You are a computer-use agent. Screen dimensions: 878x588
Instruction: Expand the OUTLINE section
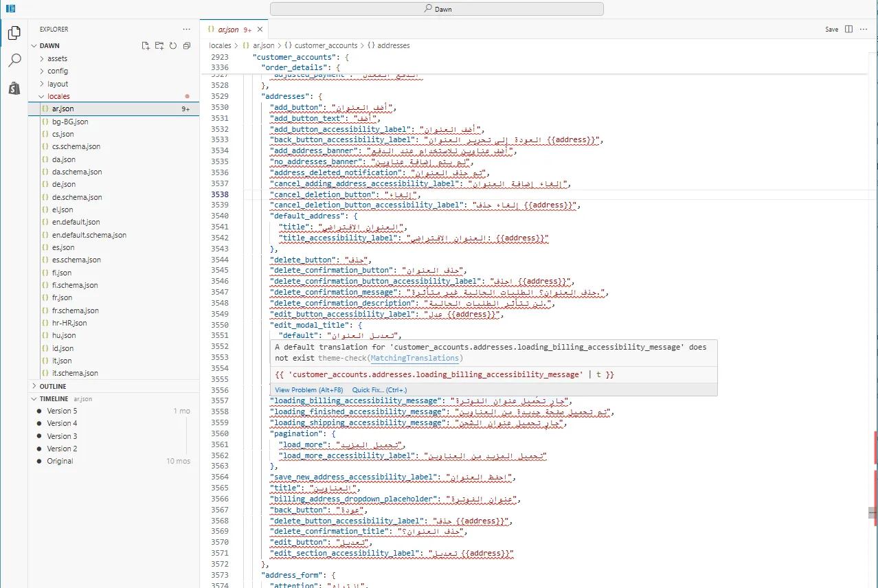coord(52,386)
